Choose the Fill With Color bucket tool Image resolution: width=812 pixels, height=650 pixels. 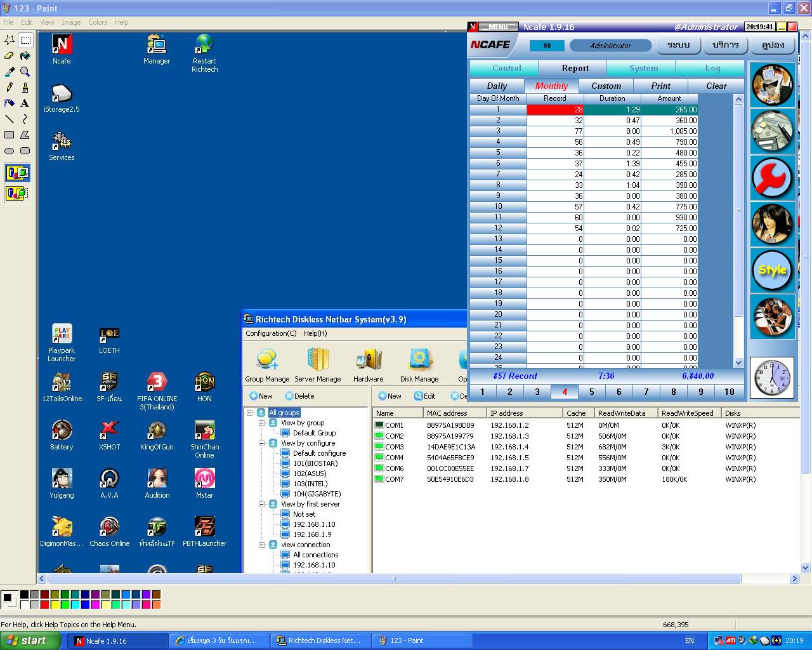coord(25,56)
